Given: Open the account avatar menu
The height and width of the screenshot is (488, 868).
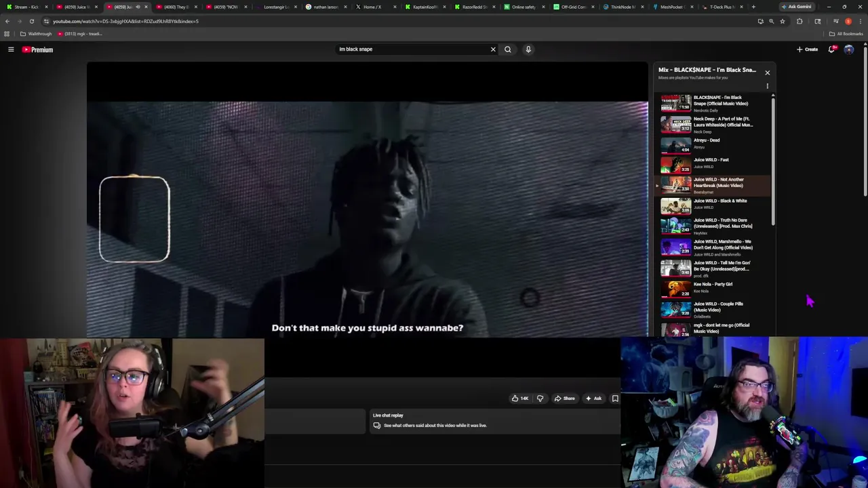Looking at the screenshot, I should coord(849,49).
